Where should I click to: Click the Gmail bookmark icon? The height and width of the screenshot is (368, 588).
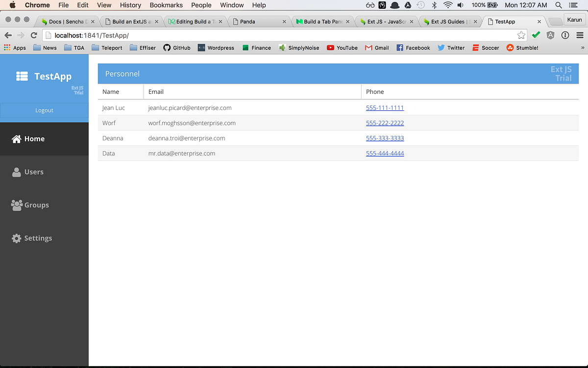[x=367, y=48]
